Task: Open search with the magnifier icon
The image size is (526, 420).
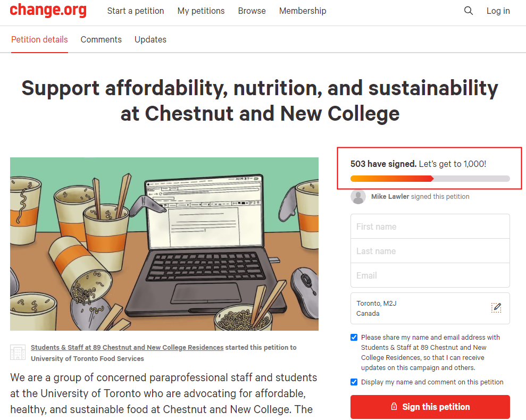Action: 469,11
